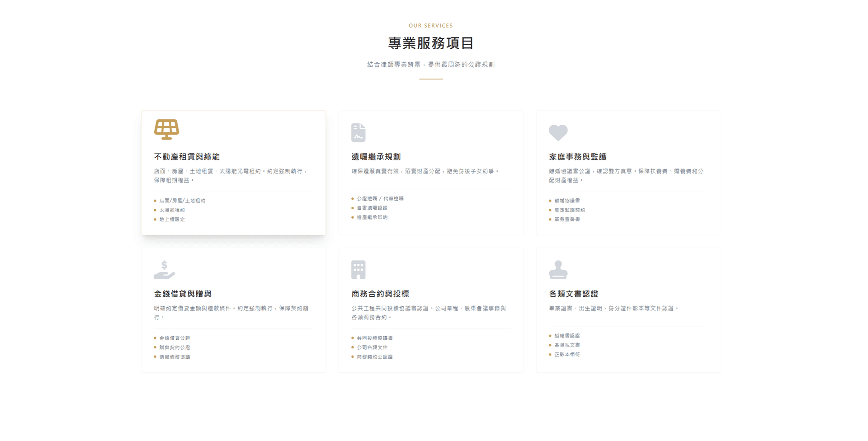Viewport: 868px width, 441px height.
Task: Select the list item 贈與契約公證
Action: (175, 347)
